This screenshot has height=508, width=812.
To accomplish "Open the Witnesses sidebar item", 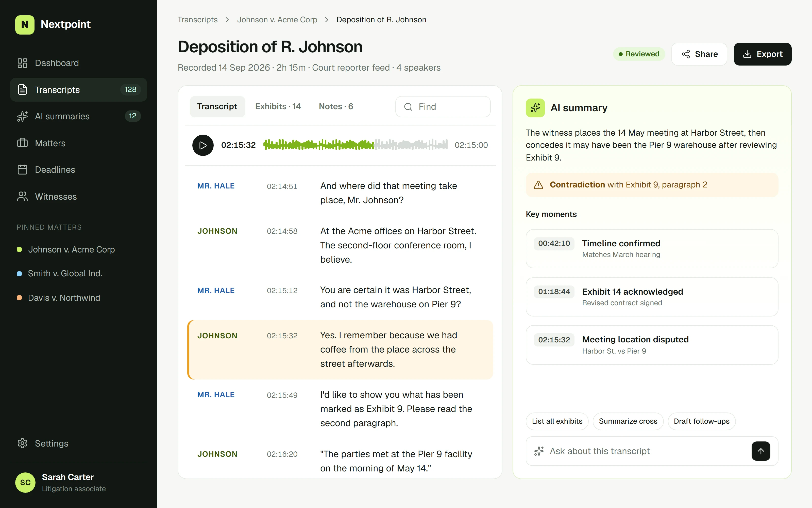I will click(78, 197).
